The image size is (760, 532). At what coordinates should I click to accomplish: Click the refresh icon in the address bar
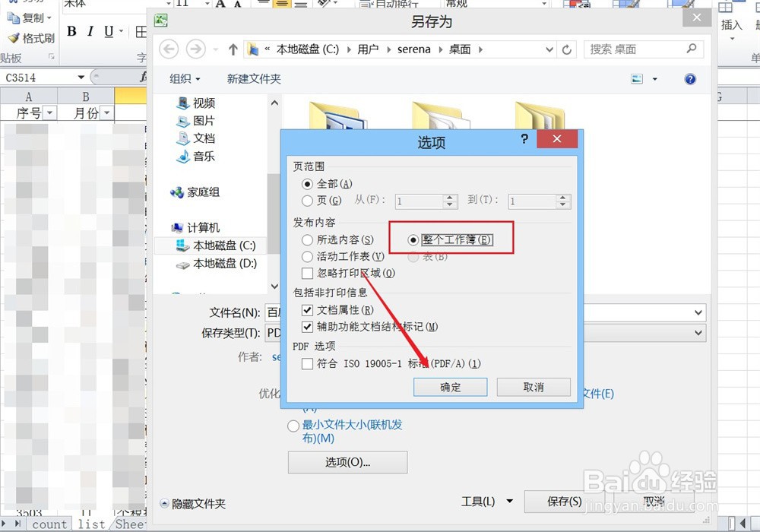pyautogui.click(x=568, y=49)
